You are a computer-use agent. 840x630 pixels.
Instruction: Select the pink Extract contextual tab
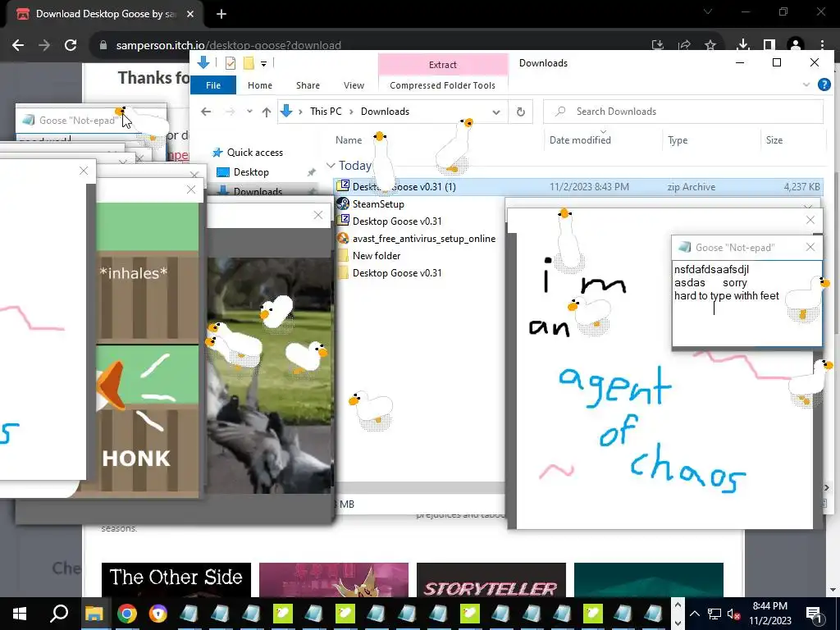(x=442, y=64)
